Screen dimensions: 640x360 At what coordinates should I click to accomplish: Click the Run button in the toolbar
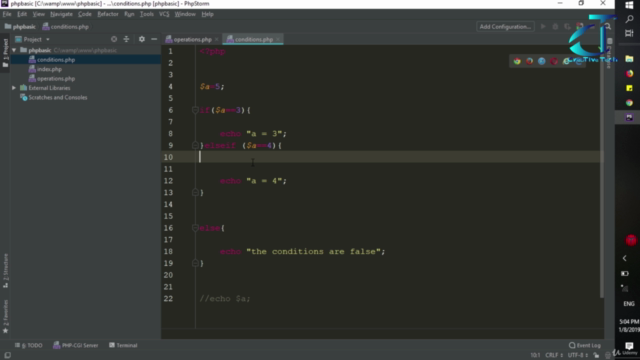pyautogui.click(x=543, y=27)
